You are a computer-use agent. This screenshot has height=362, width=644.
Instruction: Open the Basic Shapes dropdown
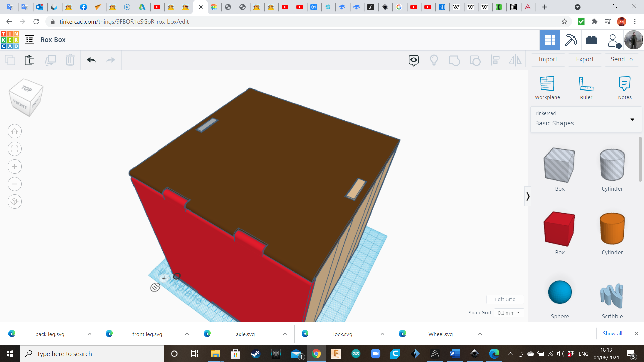click(586, 120)
